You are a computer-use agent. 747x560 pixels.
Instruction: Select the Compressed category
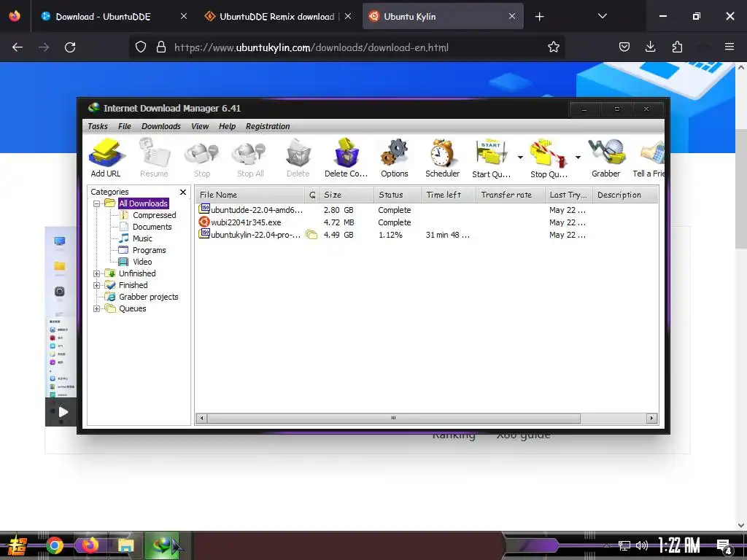pyautogui.click(x=155, y=215)
